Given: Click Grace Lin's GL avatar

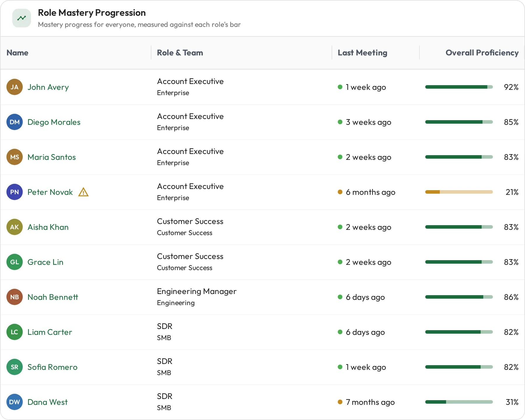Looking at the screenshot, I should [15, 262].
